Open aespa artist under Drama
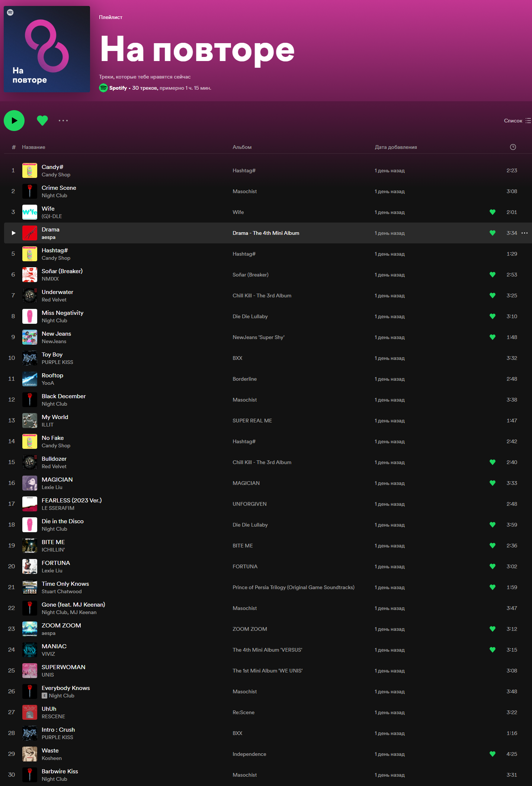 coord(48,237)
